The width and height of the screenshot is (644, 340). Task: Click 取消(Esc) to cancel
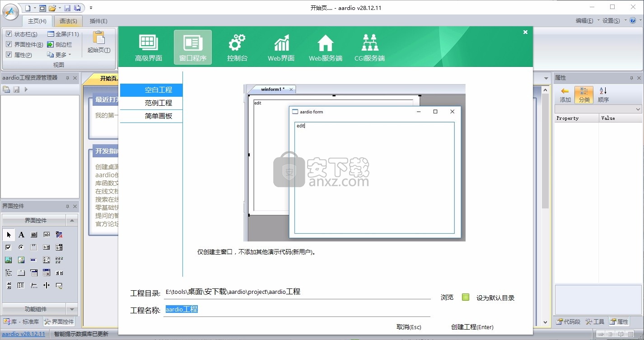pyautogui.click(x=409, y=327)
